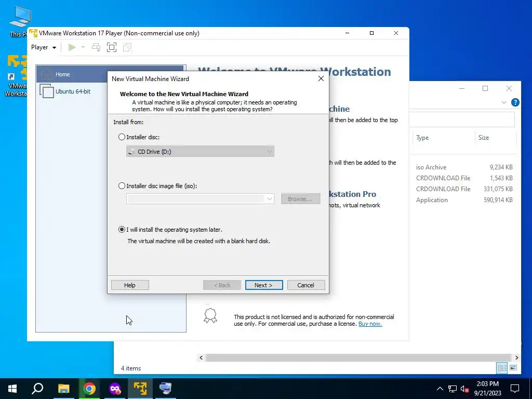Click the Help button in the wizard

pyautogui.click(x=130, y=285)
